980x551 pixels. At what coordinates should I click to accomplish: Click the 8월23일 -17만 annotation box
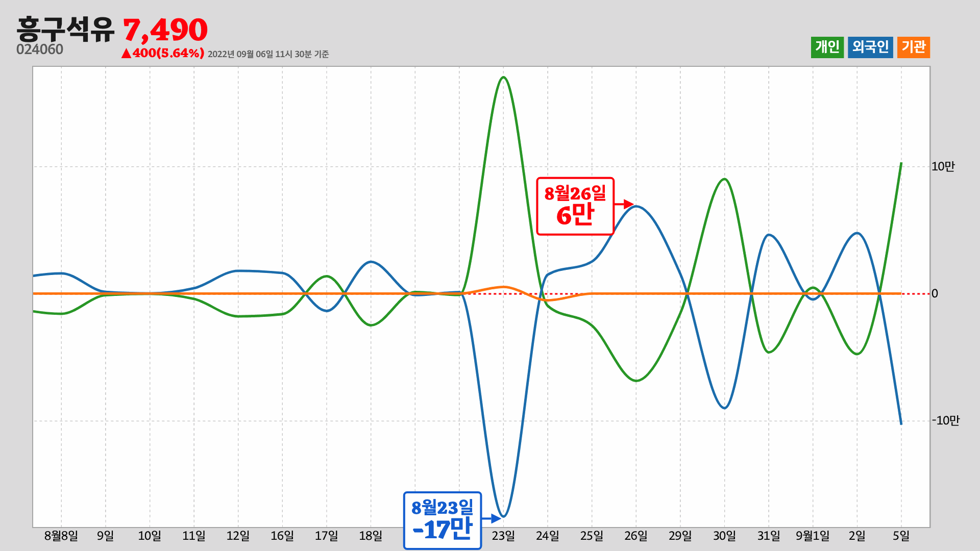coord(443,520)
